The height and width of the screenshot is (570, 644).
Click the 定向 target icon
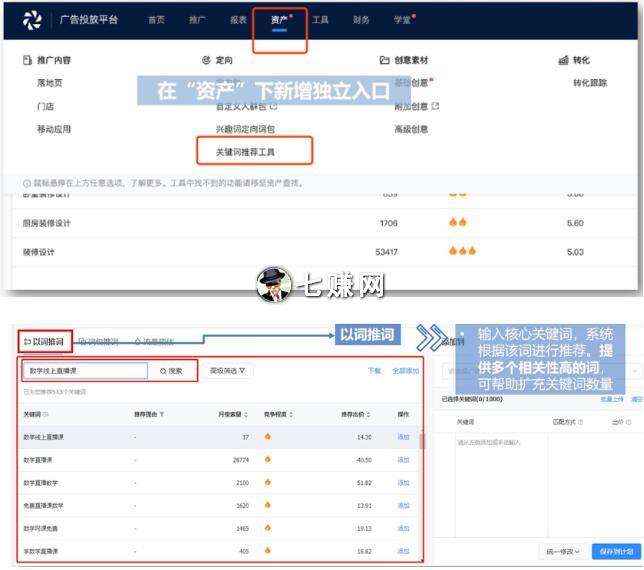[206, 60]
